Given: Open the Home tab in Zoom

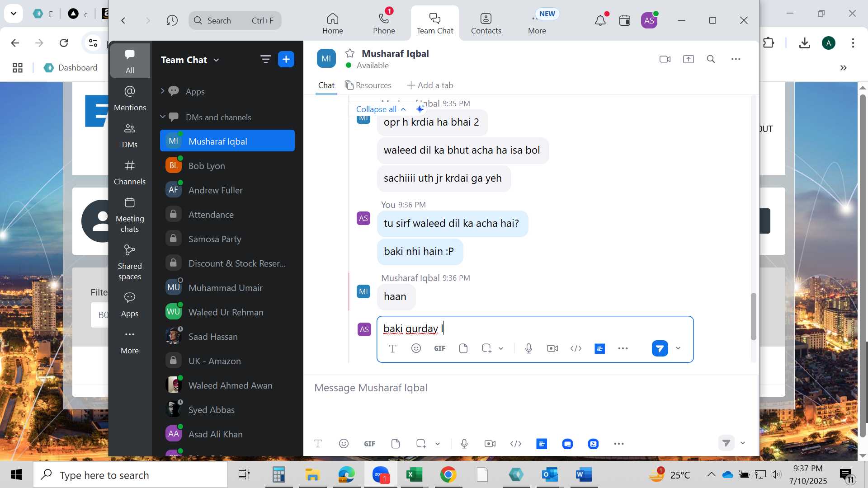Looking at the screenshot, I should coord(332,23).
